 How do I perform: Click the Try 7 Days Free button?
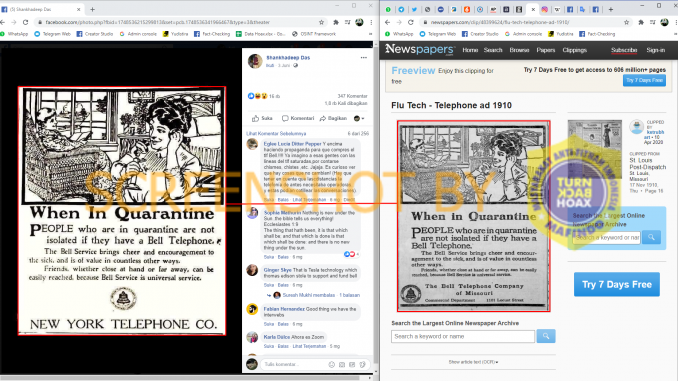[617, 284]
